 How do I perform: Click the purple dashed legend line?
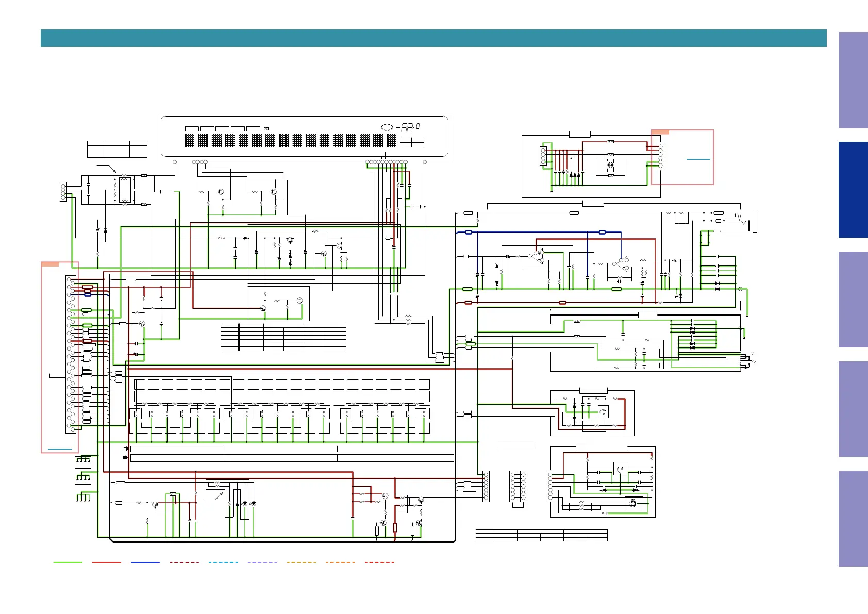click(262, 562)
